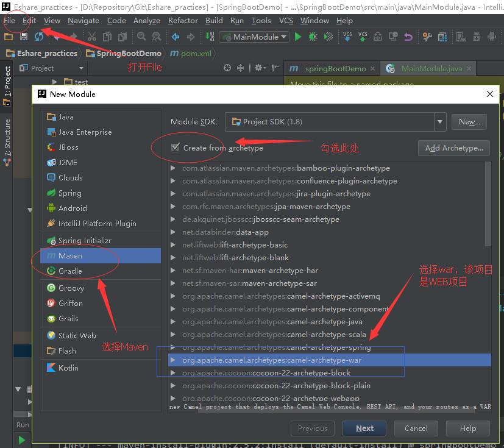Open the Build menu
This screenshot has width=504, height=448.
214,21
